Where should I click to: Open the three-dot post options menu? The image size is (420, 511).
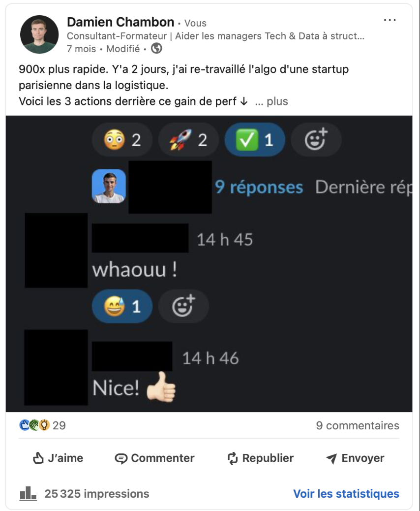390,20
